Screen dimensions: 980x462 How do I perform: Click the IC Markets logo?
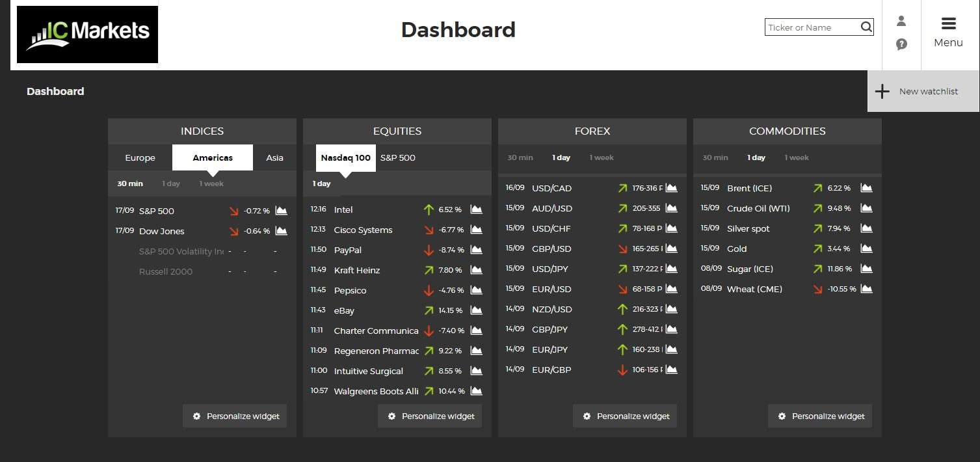pos(87,34)
